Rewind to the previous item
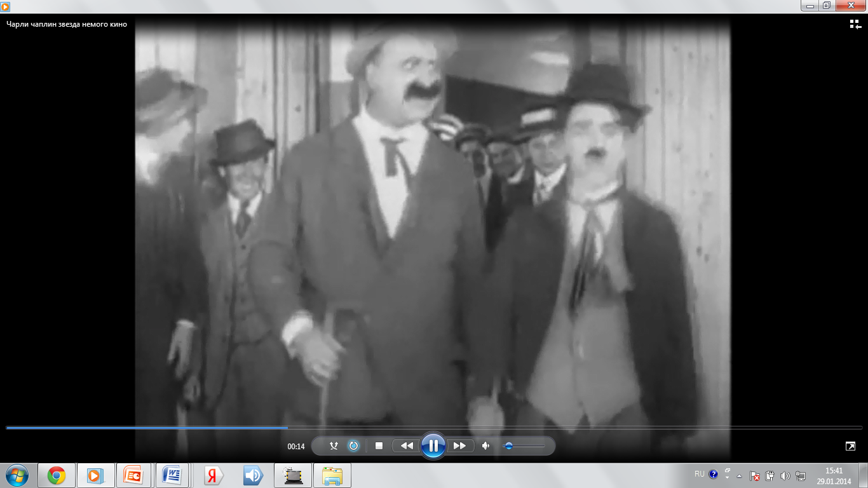868x488 pixels. (x=407, y=446)
